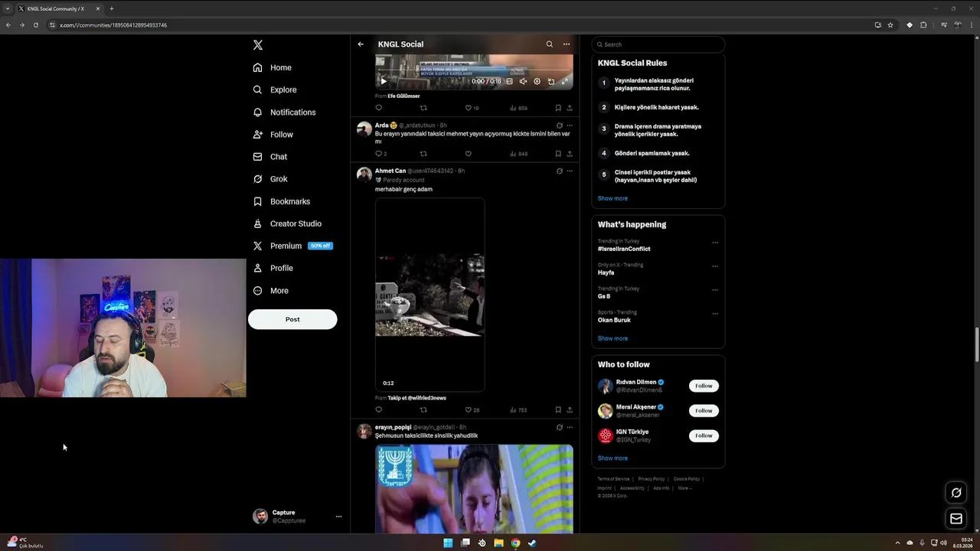Search within KNGL Social community
Screen dimensions: 980x551
[x=549, y=44]
